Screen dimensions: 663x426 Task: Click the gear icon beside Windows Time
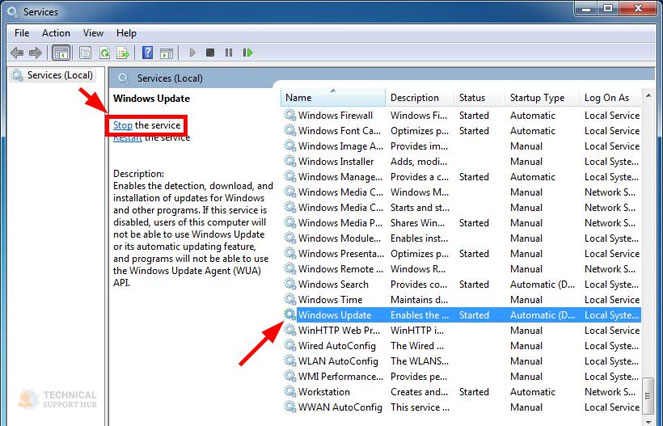(290, 299)
